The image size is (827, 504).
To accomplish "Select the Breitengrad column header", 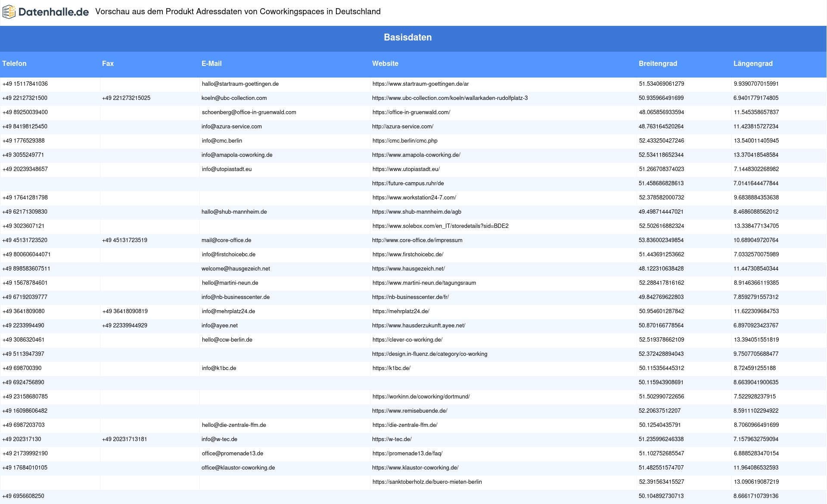I will pyautogui.click(x=658, y=64).
